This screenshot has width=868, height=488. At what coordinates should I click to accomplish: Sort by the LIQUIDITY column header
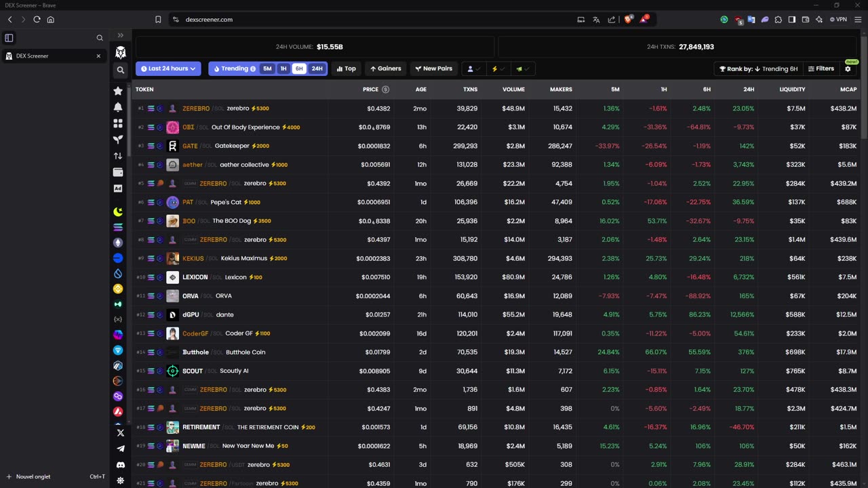click(x=792, y=89)
